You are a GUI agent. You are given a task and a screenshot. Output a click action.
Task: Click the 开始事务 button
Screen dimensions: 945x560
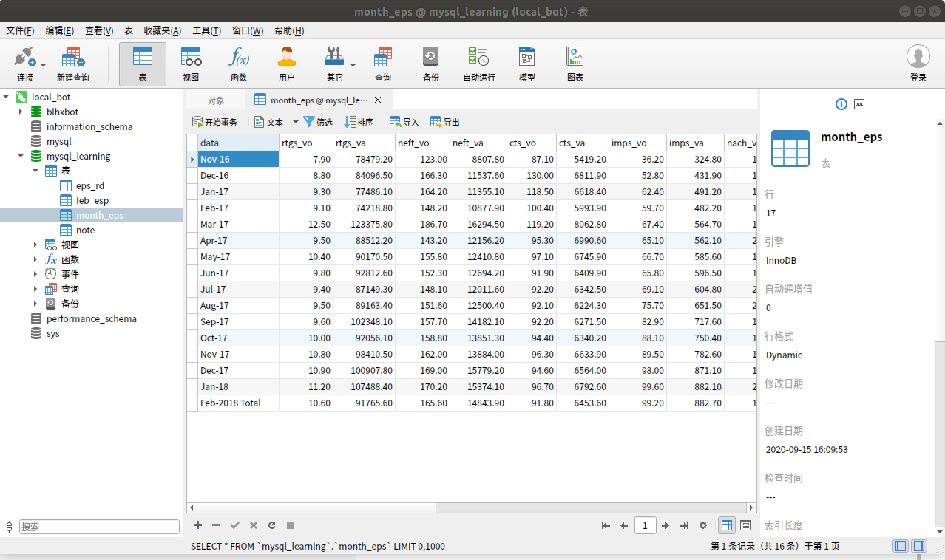[x=214, y=122]
